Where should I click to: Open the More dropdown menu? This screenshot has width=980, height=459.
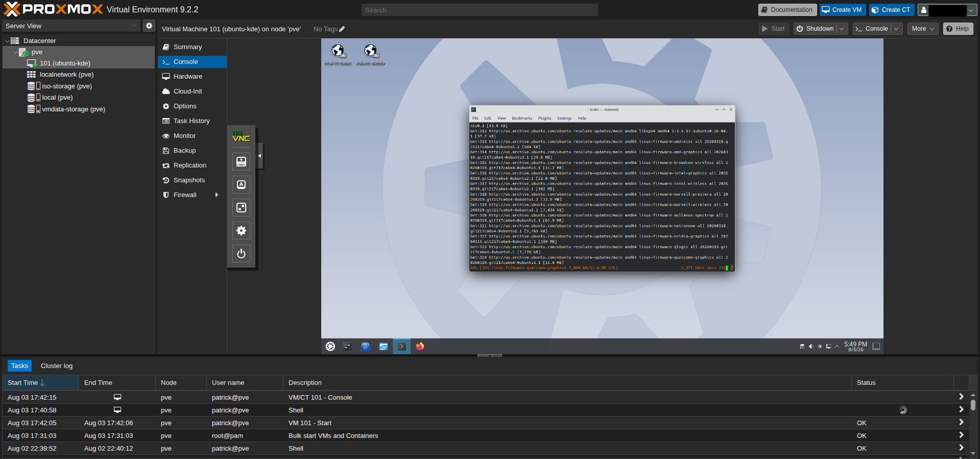(x=923, y=29)
